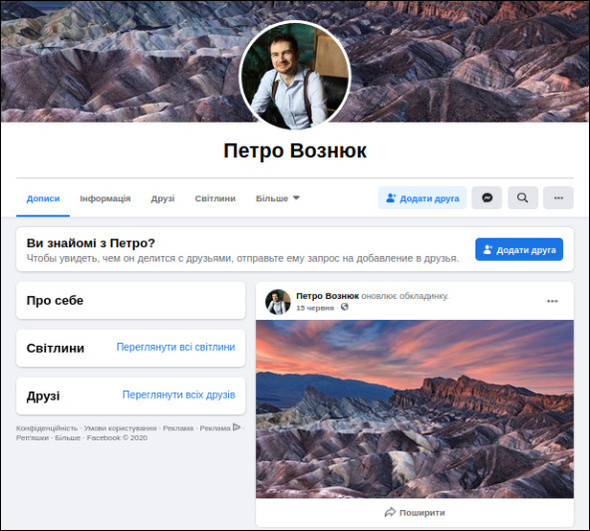Image resolution: width=590 pixels, height=531 pixels.
Task: Open profile three-dots options menu
Action: click(558, 198)
